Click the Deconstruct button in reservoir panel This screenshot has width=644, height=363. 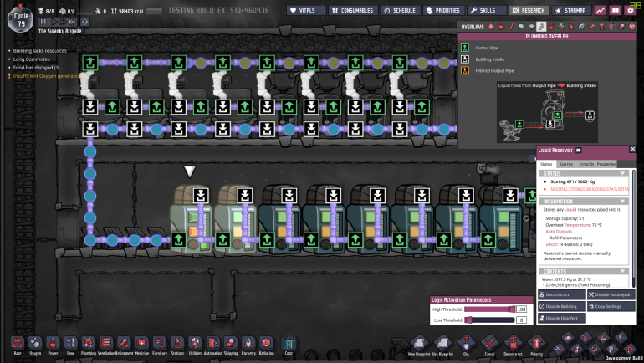562,294
